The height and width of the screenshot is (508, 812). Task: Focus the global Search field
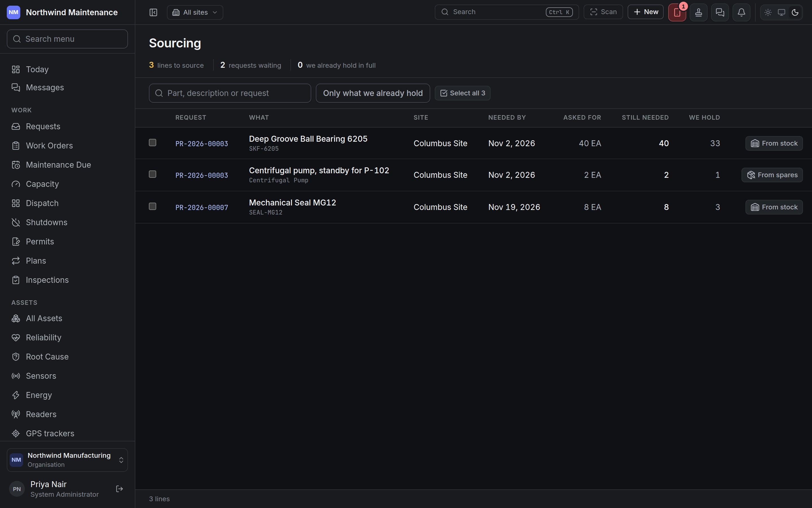pos(506,12)
